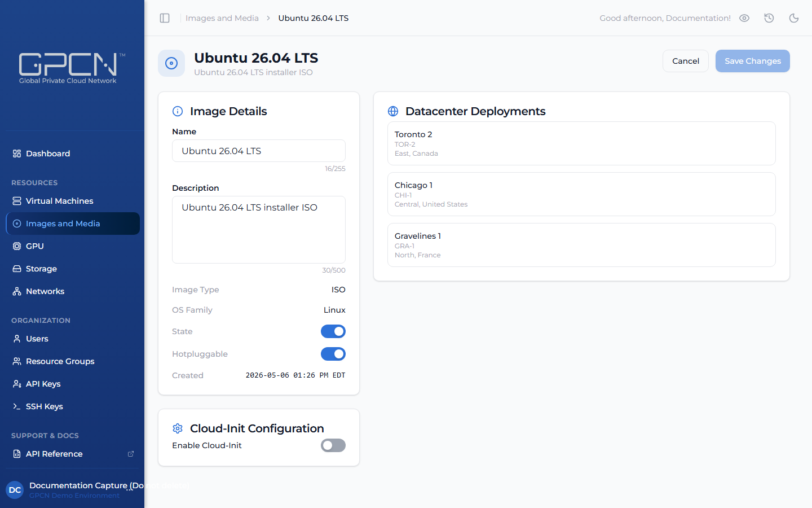Toggle the sidebar panel icon
This screenshot has width=812, height=508.
click(x=165, y=18)
